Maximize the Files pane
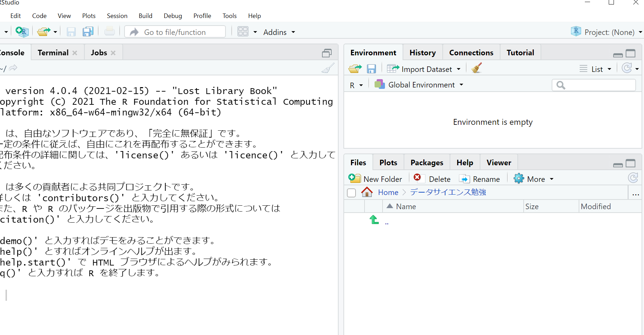The image size is (644, 335). click(x=631, y=163)
